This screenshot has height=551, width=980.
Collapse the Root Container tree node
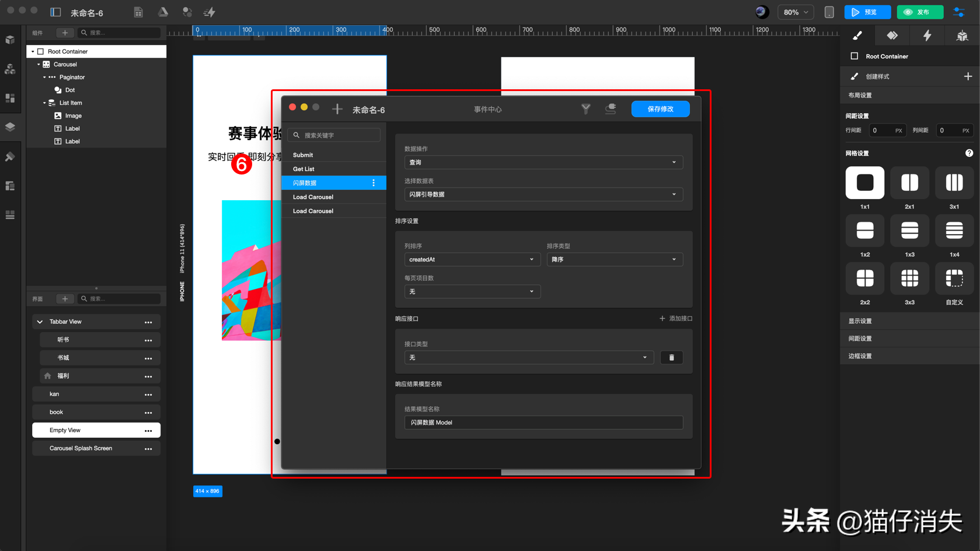tap(33, 51)
